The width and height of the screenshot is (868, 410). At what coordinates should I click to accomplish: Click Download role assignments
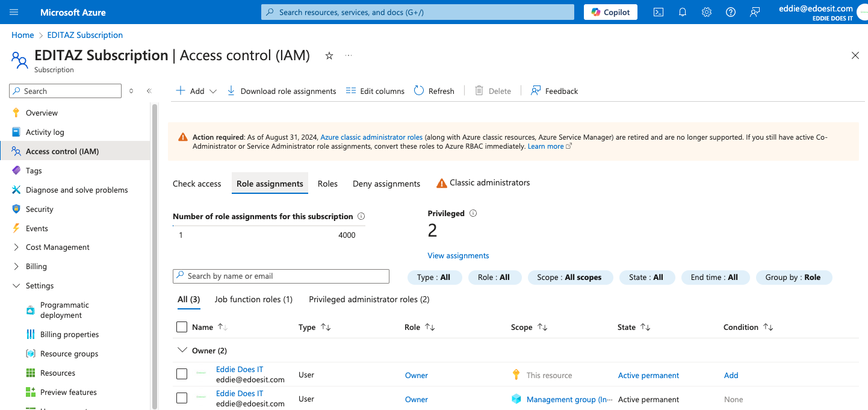click(282, 91)
